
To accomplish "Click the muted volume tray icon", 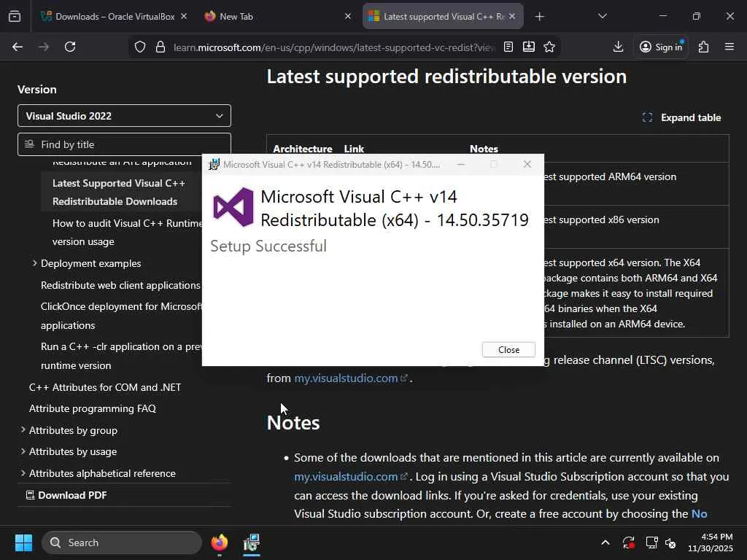I will (x=671, y=542).
